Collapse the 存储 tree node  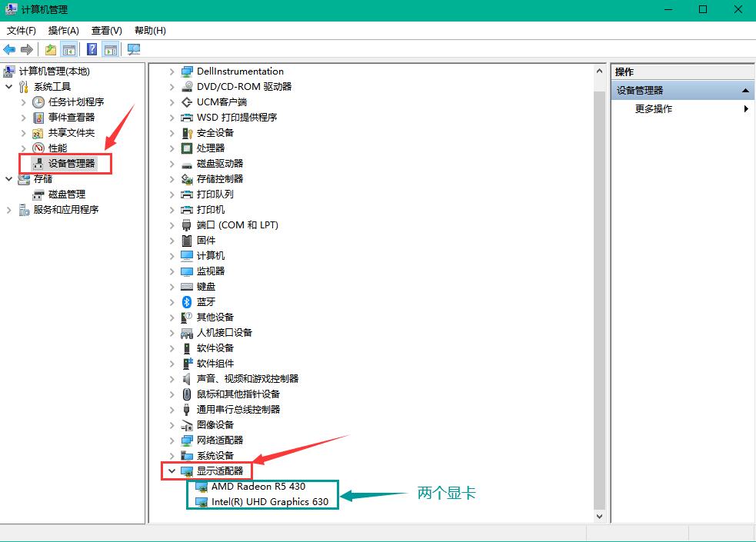click(8, 178)
